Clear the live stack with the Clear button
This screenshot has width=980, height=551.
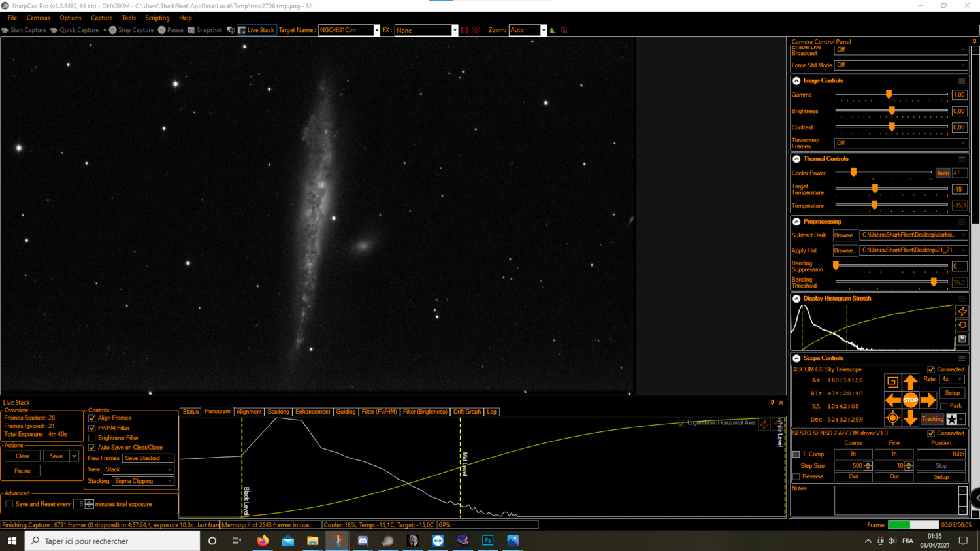[x=22, y=456]
